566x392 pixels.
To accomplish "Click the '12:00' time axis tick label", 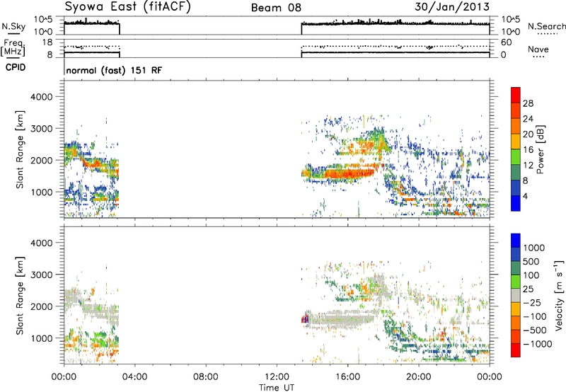I will (277, 377).
